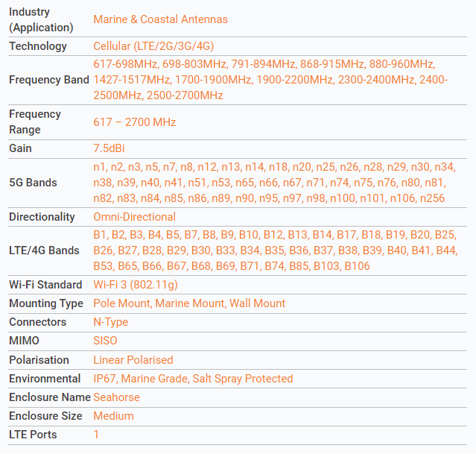Screen dimensions: 476x454
Task: Open the Seahorse enclosure name link
Action: 116,397
